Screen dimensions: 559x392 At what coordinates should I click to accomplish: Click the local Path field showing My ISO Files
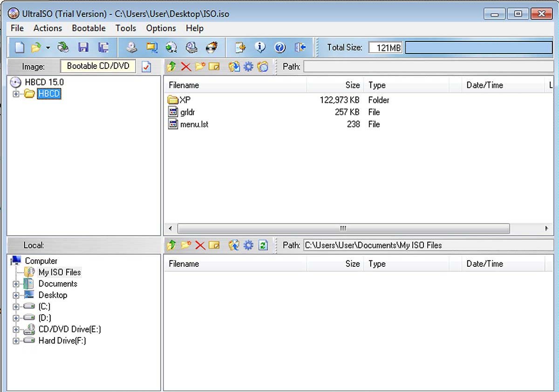coord(428,245)
